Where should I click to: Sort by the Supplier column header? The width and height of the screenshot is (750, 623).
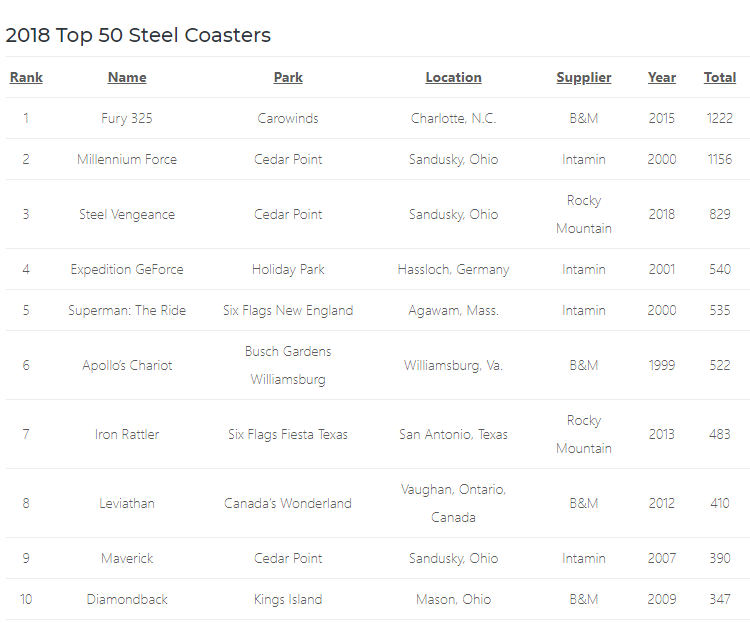(x=584, y=78)
